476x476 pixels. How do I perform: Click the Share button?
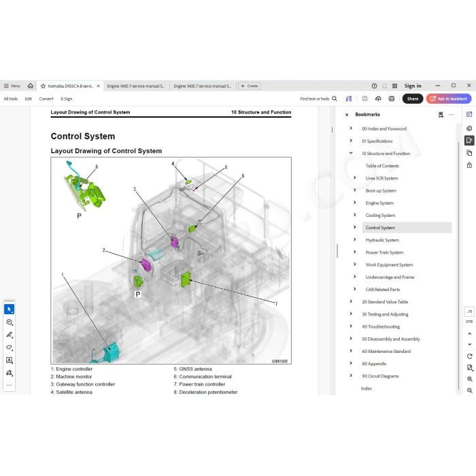[x=413, y=99]
